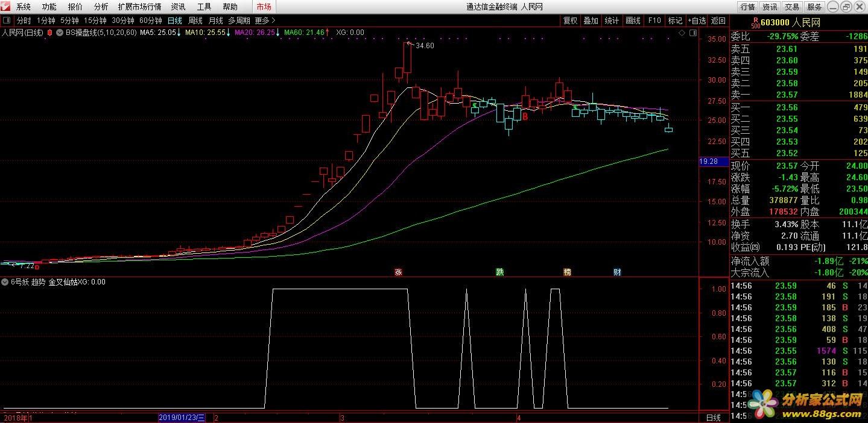Click the red marker icon next to 人民网(日线)

[x=49, y=33]
